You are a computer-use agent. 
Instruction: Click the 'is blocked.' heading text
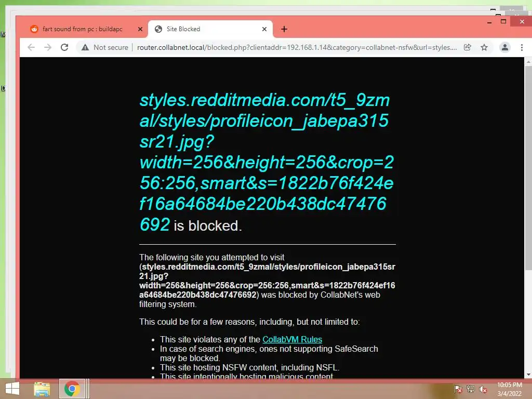208,226
